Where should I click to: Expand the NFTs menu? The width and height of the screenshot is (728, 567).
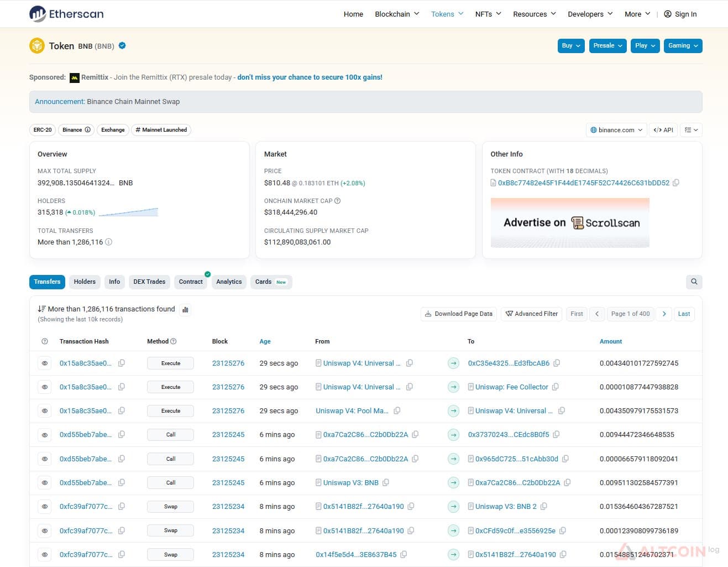[x=488, y=14]
